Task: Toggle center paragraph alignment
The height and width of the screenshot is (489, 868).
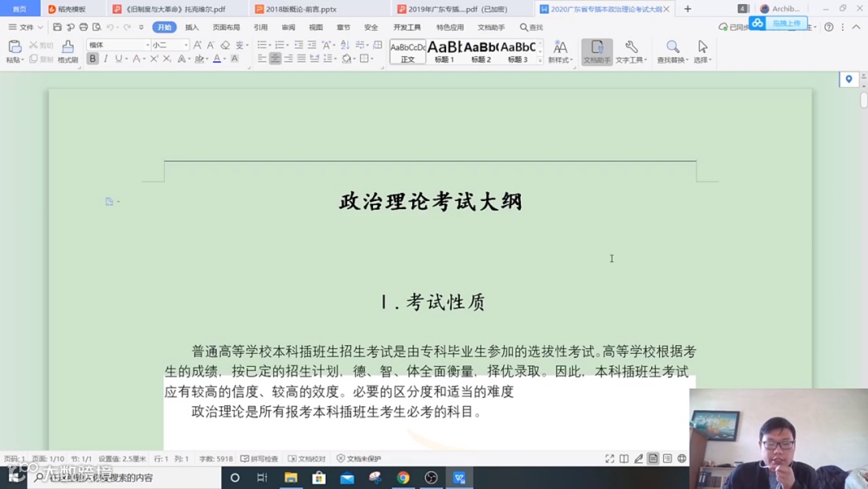Action: [275, 59]
